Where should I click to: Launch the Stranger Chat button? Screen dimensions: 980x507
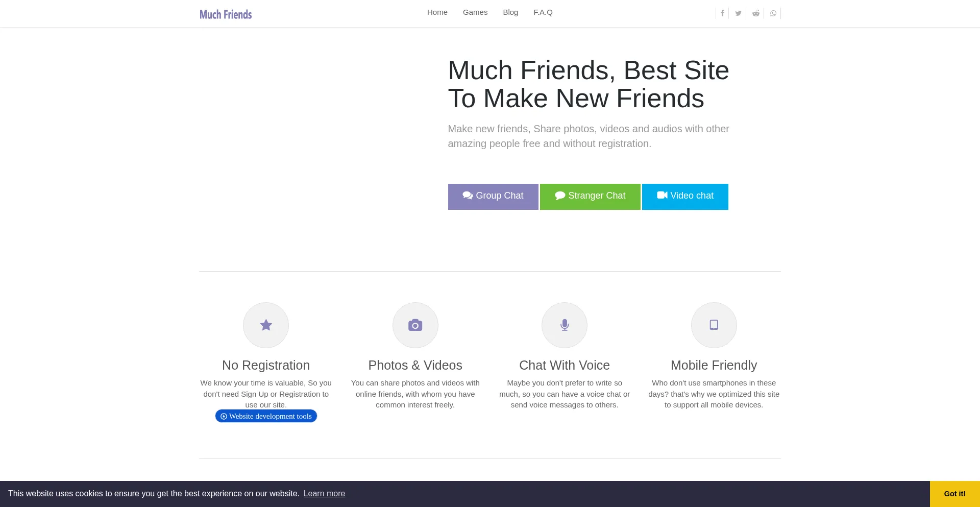click(x=590, y=197)
